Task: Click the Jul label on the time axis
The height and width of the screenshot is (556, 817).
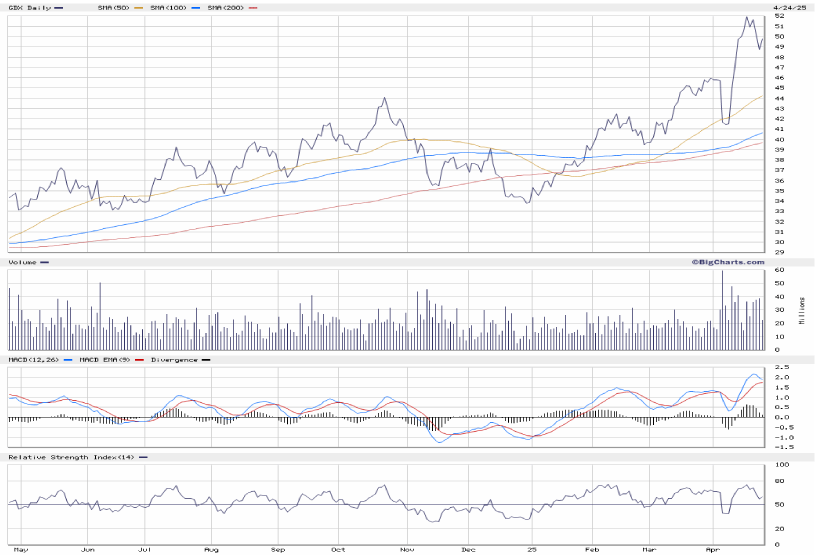Action: (145, 550)
